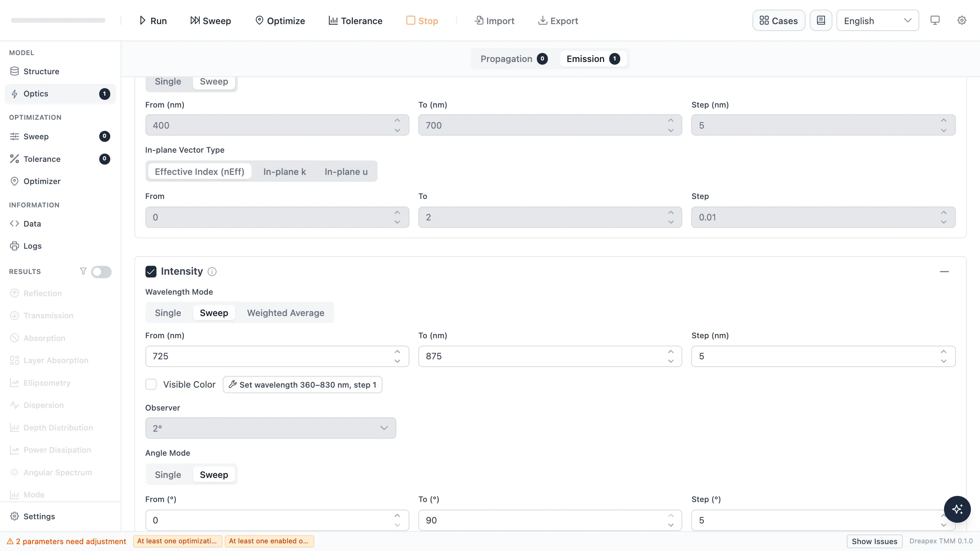Click the results filter funnel icon
Image resolution: width=980 pixels, height=551 pixels.
pos(83,271)
